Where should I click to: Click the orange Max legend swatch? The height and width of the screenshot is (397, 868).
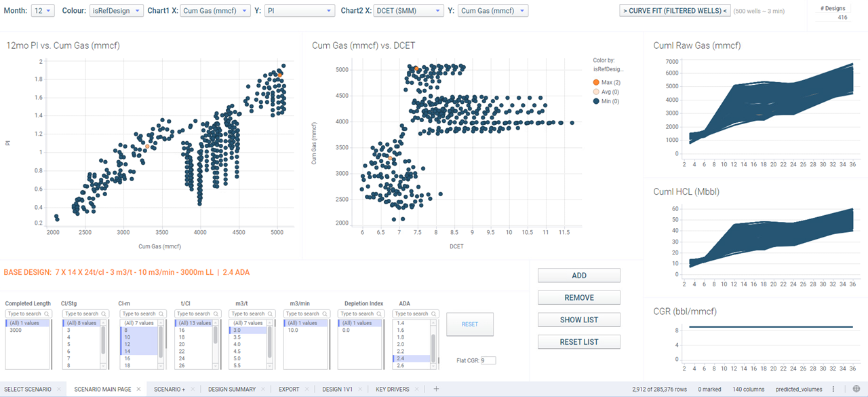pos(596,82)
